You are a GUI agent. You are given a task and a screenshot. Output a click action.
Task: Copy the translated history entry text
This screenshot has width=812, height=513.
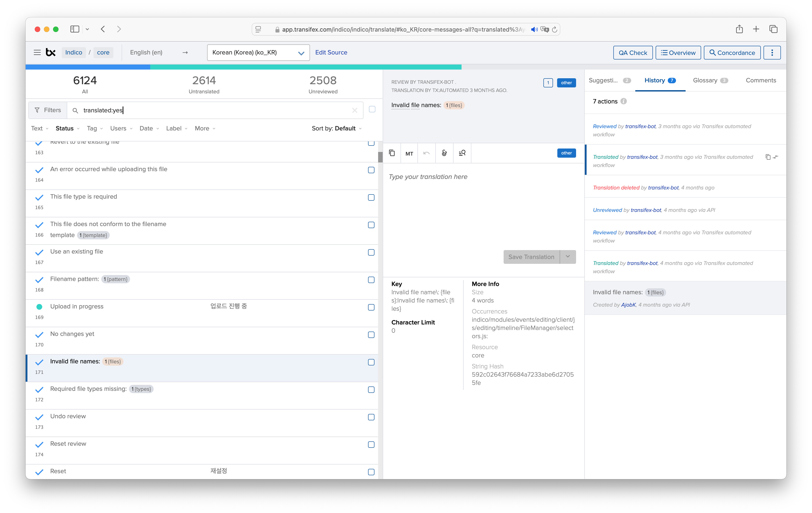coord(768,157)
